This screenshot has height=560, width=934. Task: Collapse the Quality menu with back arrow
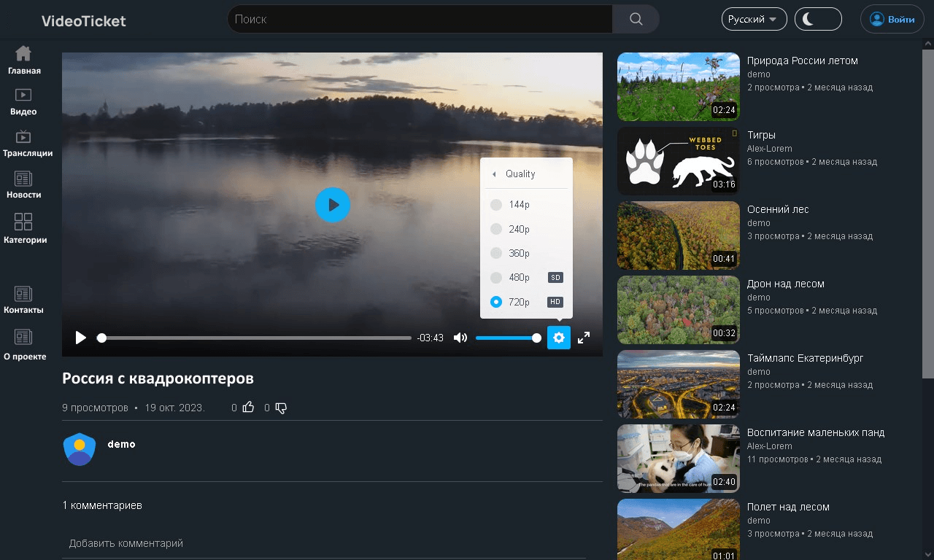coord(494,174)
